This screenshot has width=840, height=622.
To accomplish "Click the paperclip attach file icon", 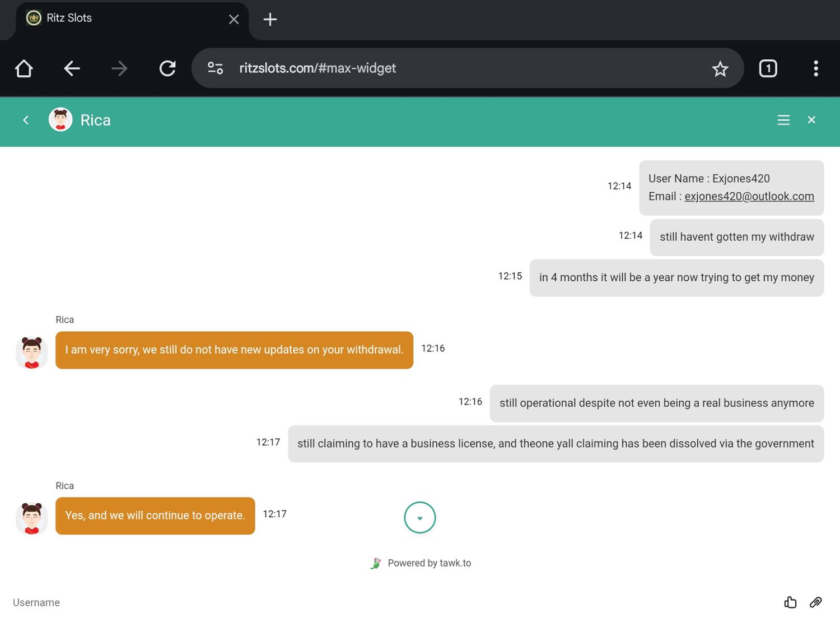I will coord(815,602).
